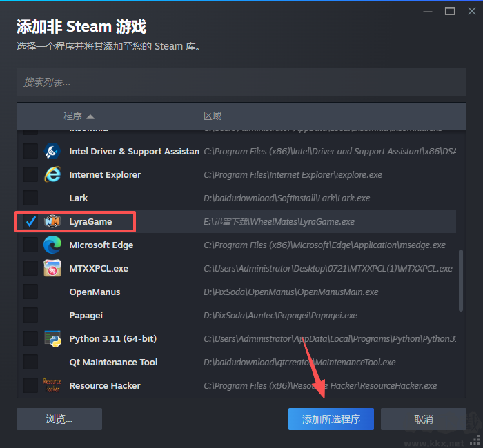
Task: Click the Microsoft Edge icon
Action: [52, 245]
